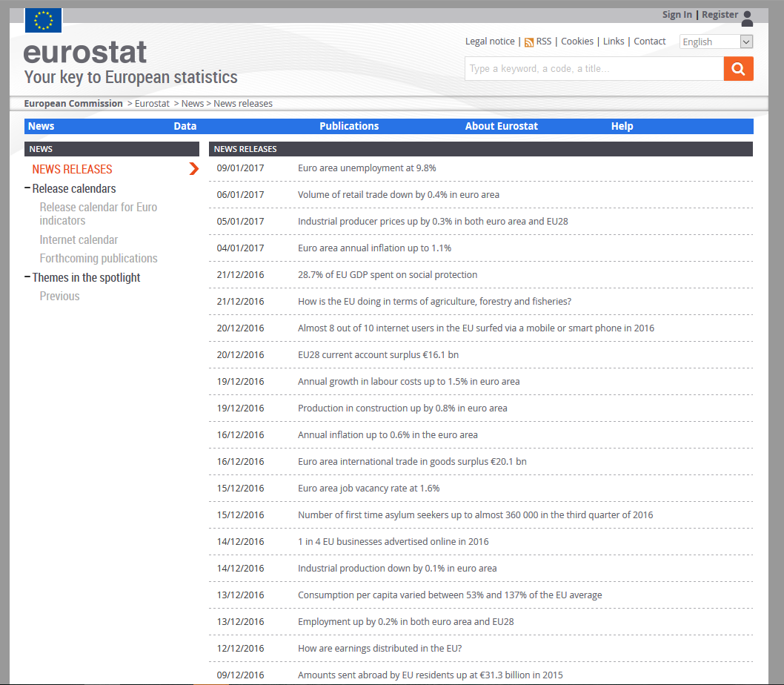Click the 06/01/2017 date cell
This screenshot has width=784, height=685.
(x=240, y=195)
